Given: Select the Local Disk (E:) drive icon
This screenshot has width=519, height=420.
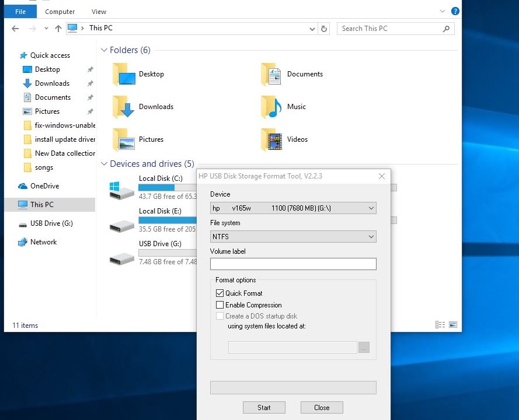Looking at the screenshot, I should tap(121, 226).
